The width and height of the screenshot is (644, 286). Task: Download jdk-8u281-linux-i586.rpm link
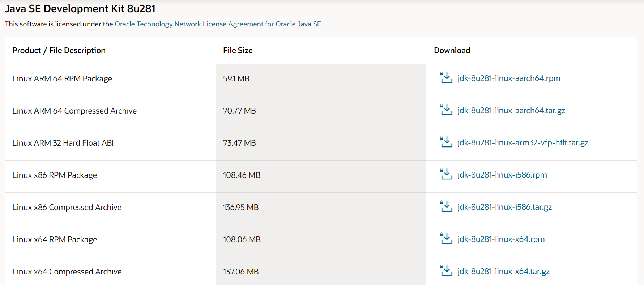pyautogui.click(x=502, y=175)
